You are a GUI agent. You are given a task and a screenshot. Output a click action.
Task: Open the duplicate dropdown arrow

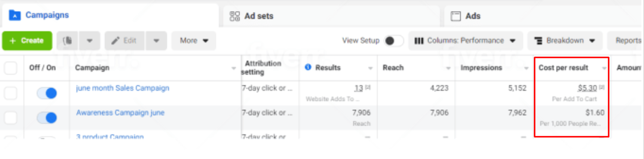(x=89, y=40)
